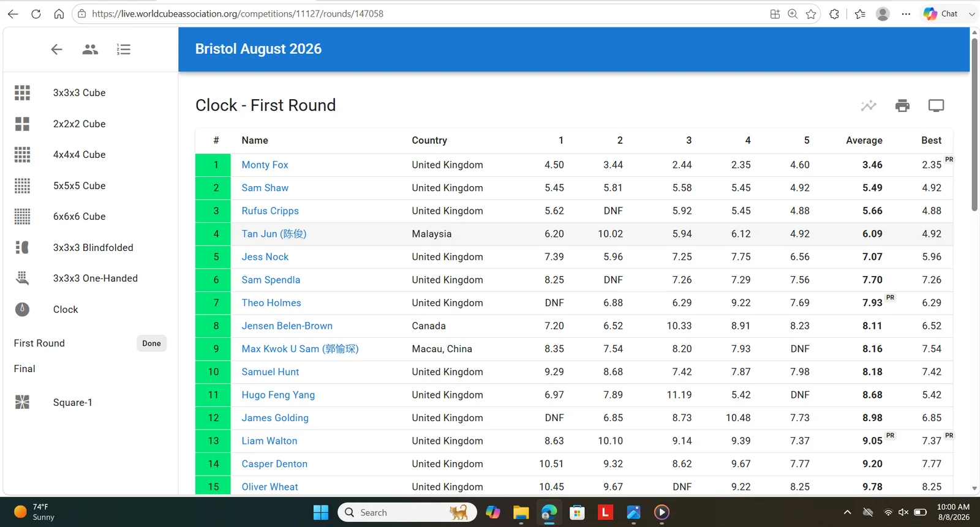Screen dimensions: 980x527
Task: Print the Clock First Round results
Action: tap(902, 106)
